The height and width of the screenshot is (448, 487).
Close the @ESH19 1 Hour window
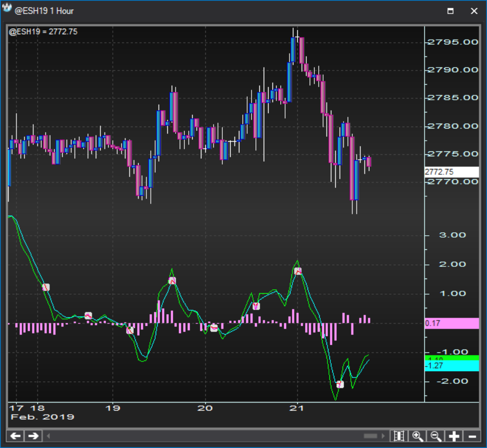pos(474,11)
